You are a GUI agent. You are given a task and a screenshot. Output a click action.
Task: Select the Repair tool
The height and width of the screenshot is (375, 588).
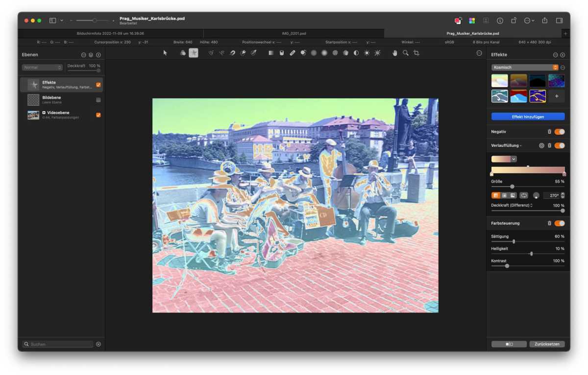click(293, 52)
